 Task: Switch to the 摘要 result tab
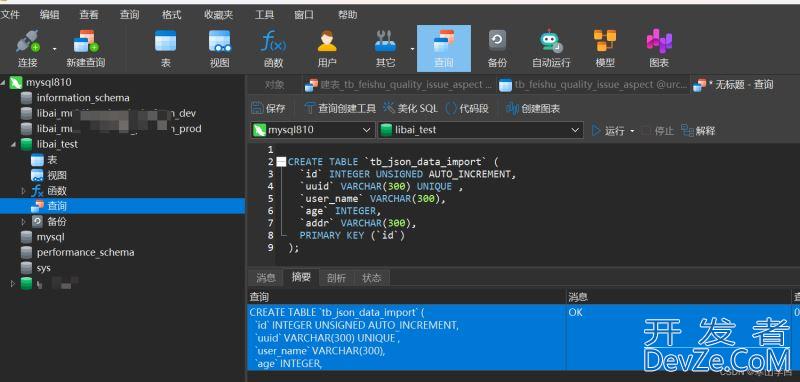pos(301,277)
